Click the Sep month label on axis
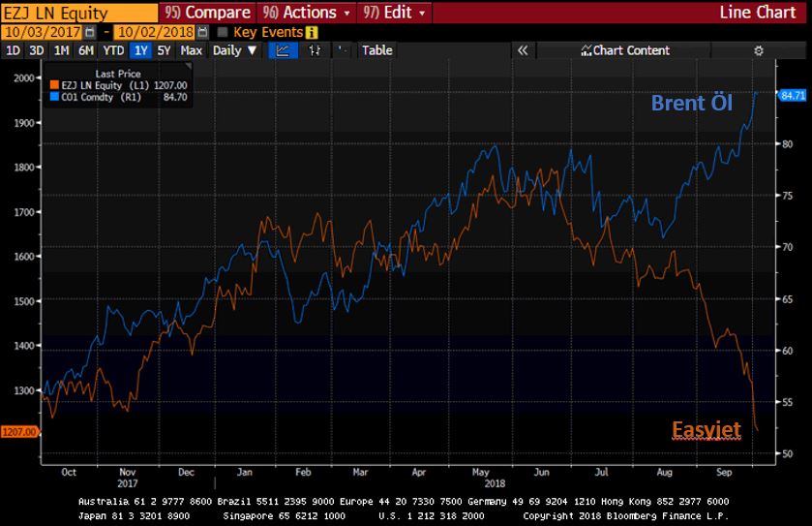The image size is (812, 526). [x=724, y=472]
